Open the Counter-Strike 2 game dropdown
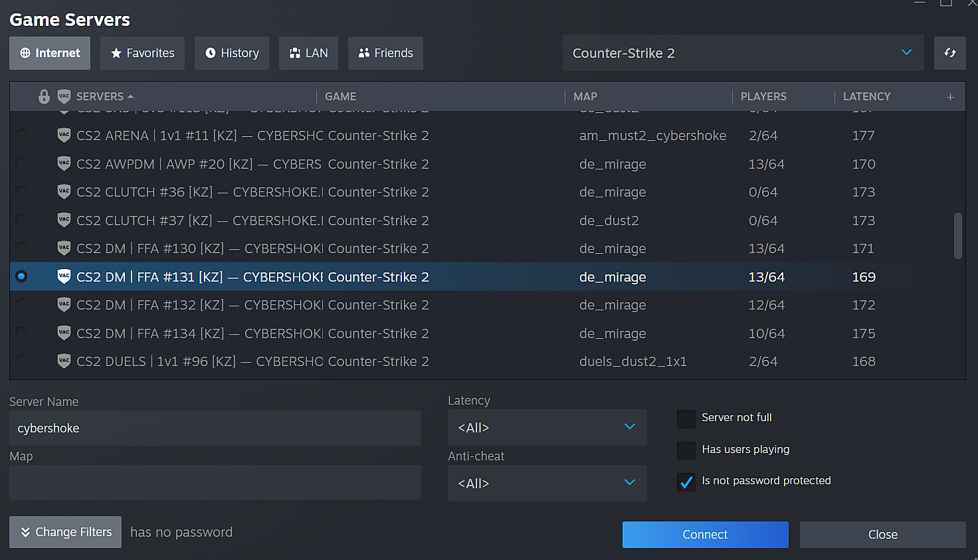This screenshot has width=978, height=560. [742, 53]
